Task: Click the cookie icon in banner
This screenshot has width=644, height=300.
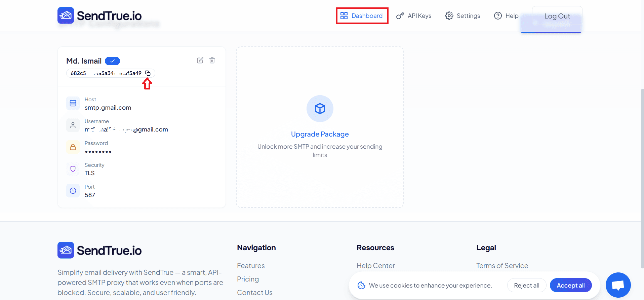Action: (361, 286)
